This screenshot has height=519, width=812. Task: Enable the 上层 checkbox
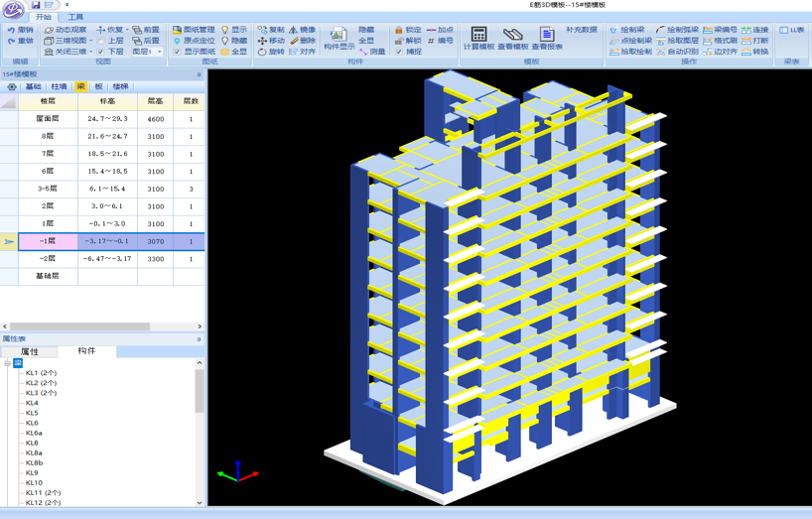100,41
